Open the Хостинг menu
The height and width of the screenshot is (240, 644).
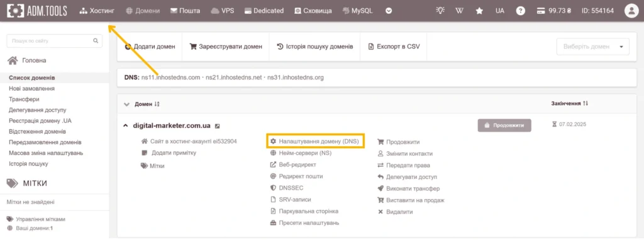(97, 11)
